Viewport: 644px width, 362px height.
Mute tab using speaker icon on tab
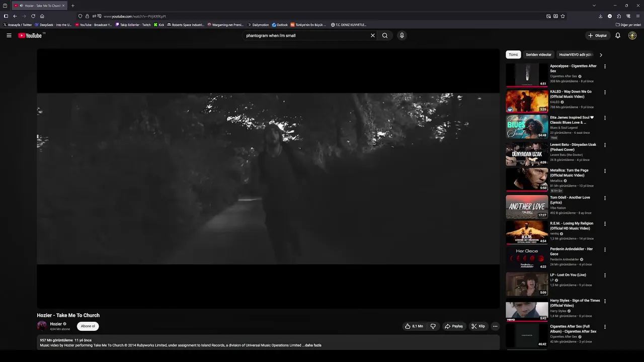21,6
